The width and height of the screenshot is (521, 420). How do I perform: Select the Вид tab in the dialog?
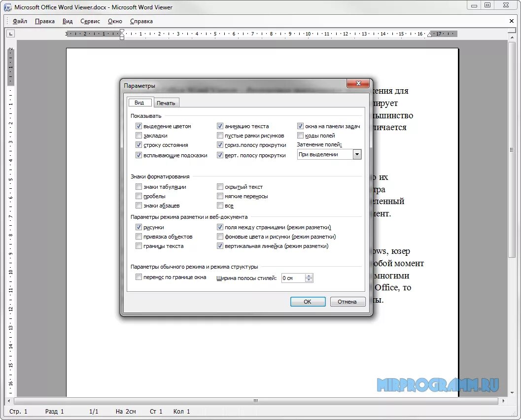[139, 103]
